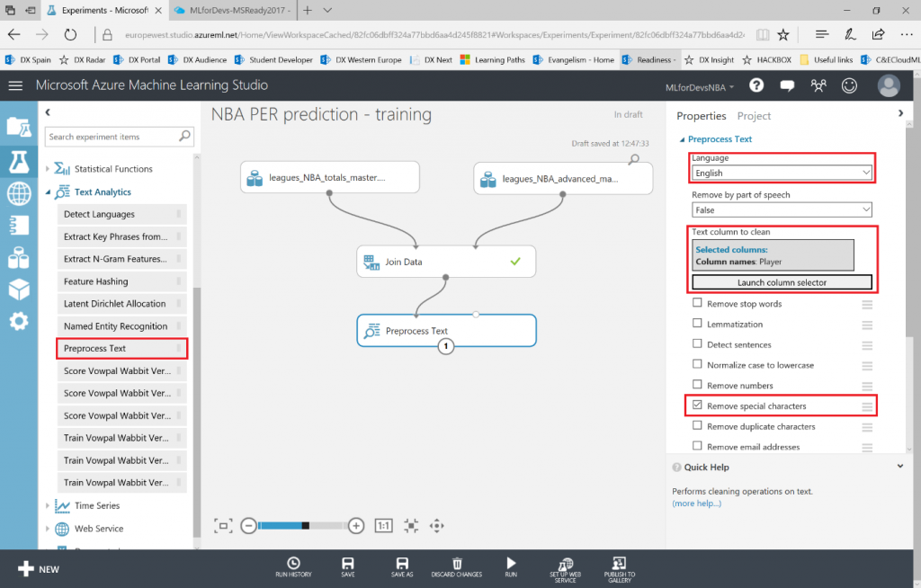This screenshot has width=921, height=588.
Task: Open the Datasets sidebar icon
Action: (19, 257)
